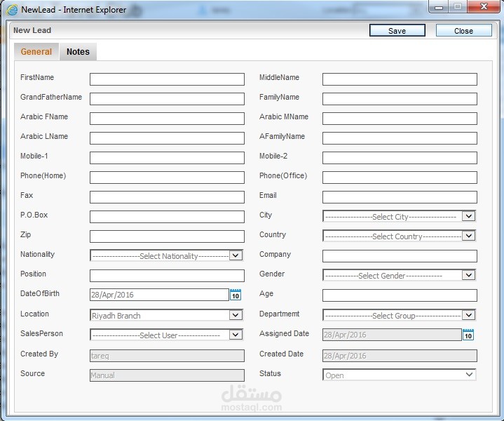Focus the Arabic LName field
The height and width of the screenshot is (421, 504).
[x=167, y=138]
